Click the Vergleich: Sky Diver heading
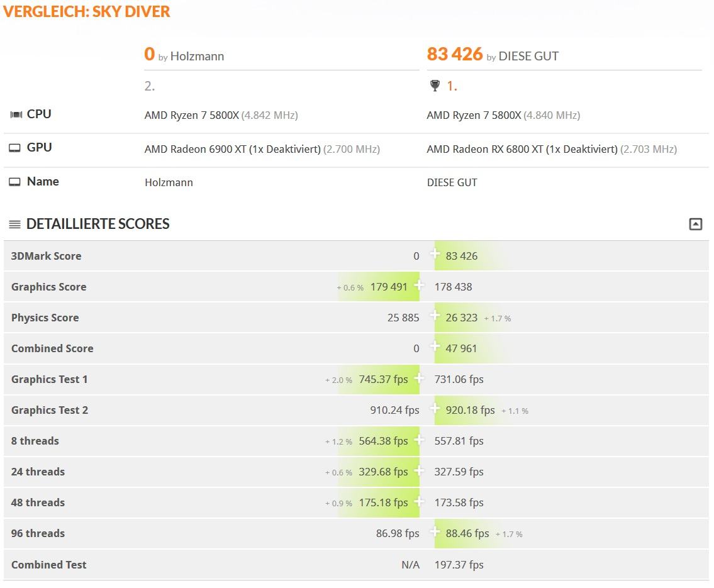714x588 pixels. (87, 11)
